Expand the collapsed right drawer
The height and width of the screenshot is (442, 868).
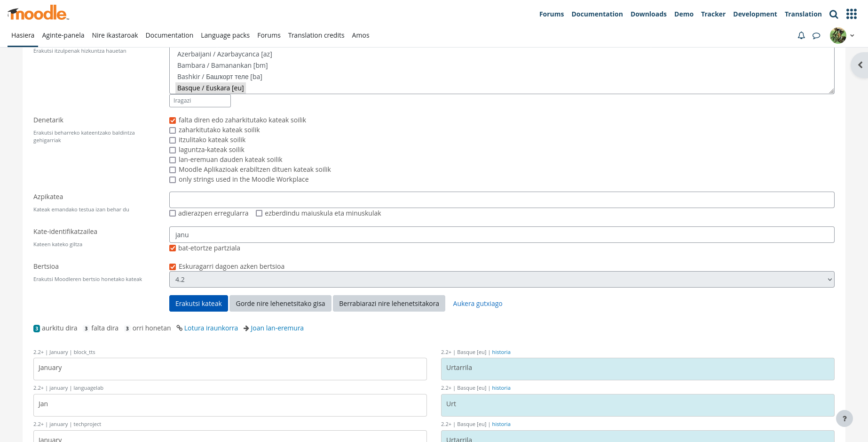coord(860,65)
